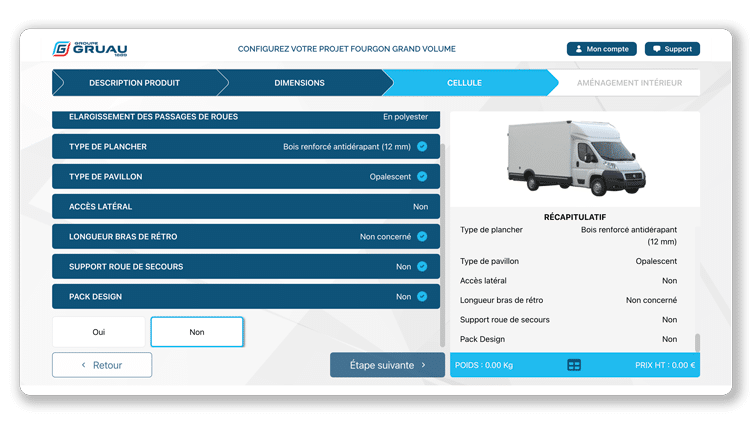Expand the Accès latéral option row
This screenshot has height=425, width=750.
245,207
